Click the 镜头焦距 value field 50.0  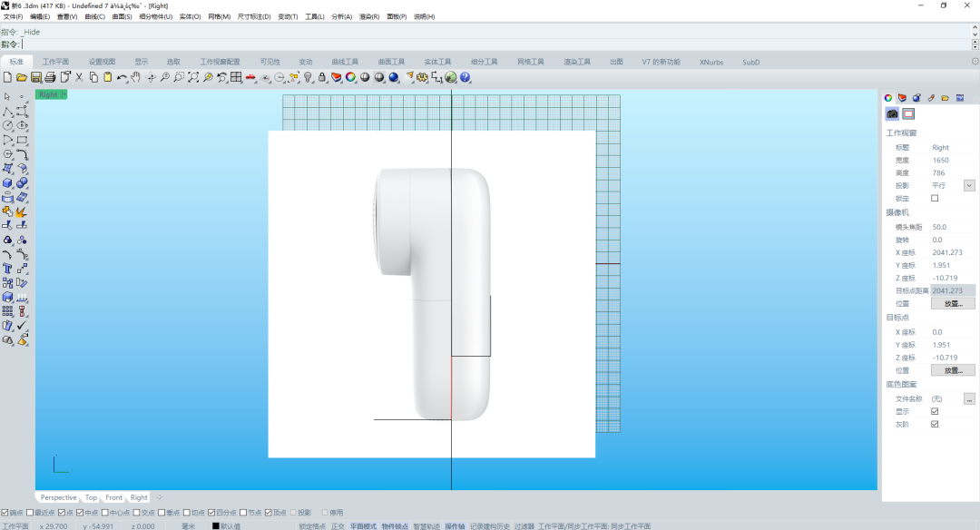[x=939, y=227]
